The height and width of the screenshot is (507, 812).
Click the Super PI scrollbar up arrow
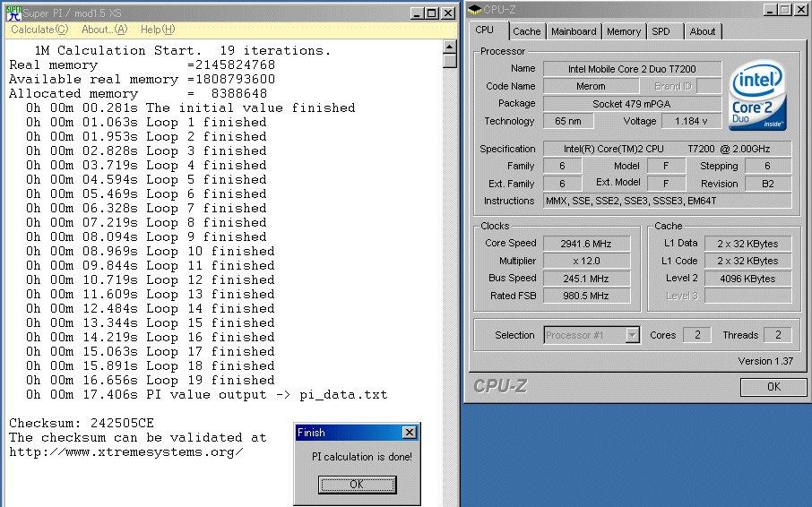pyautogui.click(x=450, y=47)
